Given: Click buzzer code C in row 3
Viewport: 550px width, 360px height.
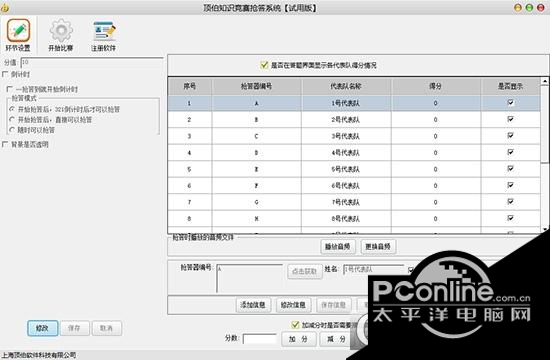Looking at the screenshot, I should 256,136.
